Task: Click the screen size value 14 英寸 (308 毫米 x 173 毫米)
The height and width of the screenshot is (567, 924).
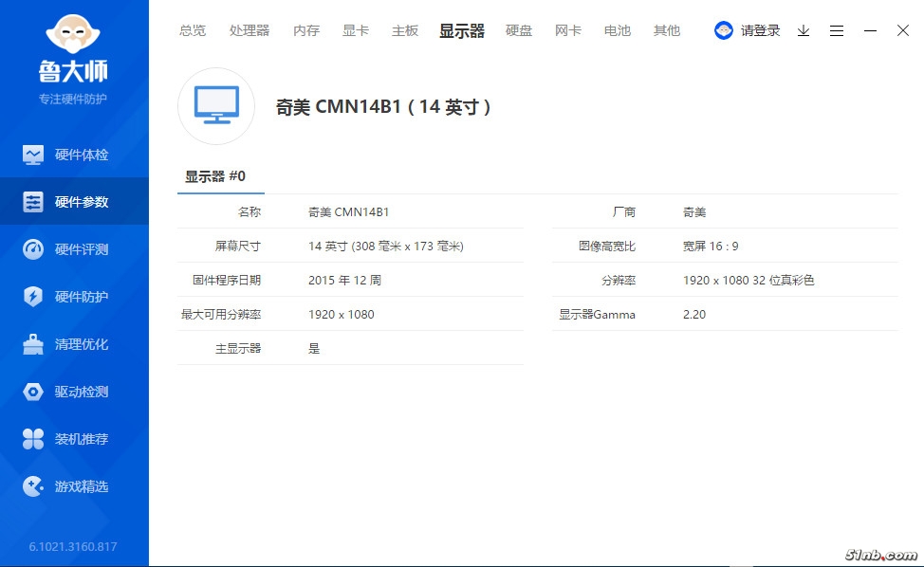Action: coord(386,247)
